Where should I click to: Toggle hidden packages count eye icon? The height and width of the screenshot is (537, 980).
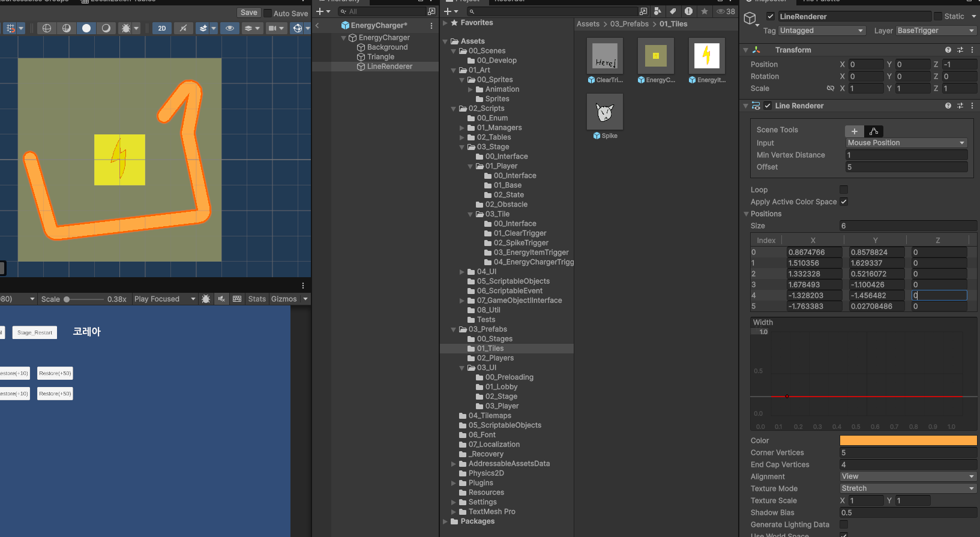726,11
